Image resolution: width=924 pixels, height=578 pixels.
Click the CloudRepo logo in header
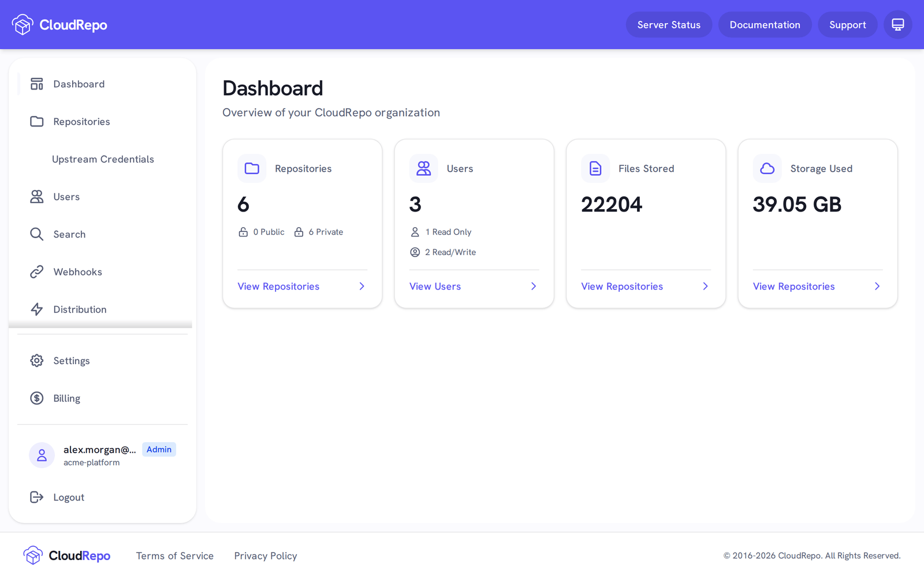tap(59, 25)
